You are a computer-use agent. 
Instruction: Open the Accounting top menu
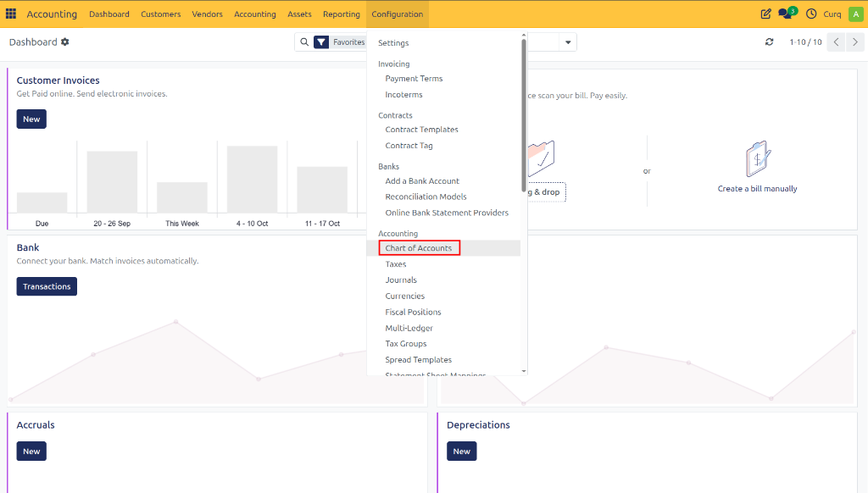254,14
